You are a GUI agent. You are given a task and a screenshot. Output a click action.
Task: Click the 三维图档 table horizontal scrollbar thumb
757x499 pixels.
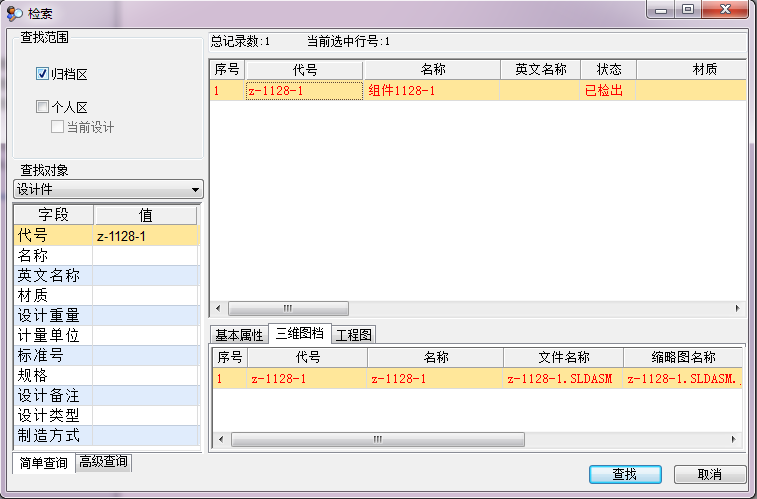point(378,439)
